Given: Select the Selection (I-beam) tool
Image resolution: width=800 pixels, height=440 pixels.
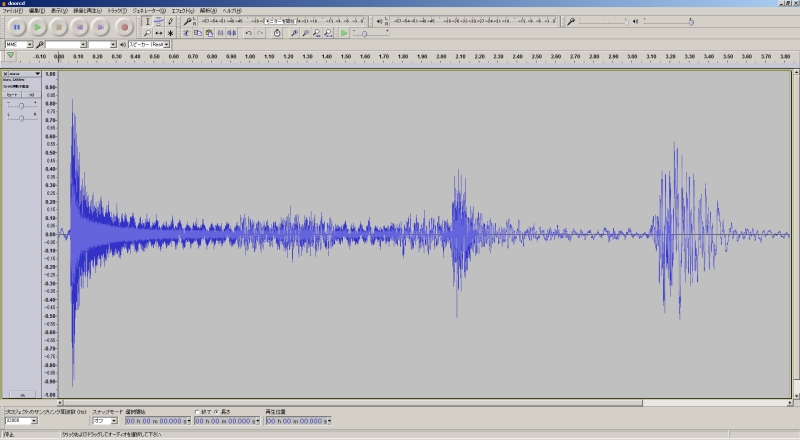Looking at the screenshot, I should (x=147, y=21).
